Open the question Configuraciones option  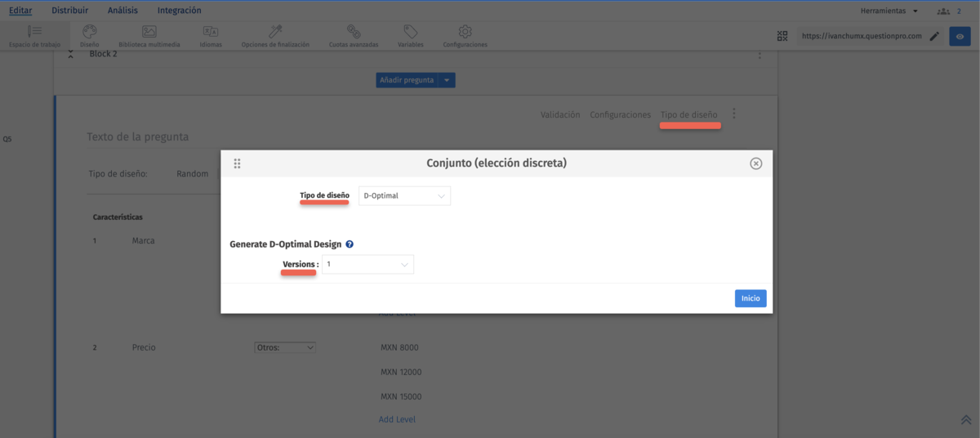click(x=621, y=115)
